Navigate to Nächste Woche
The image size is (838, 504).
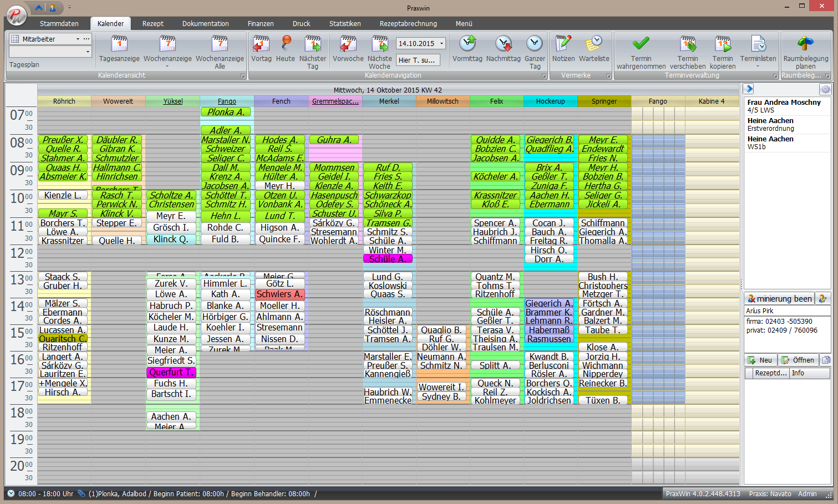click(x=379, y=52)
